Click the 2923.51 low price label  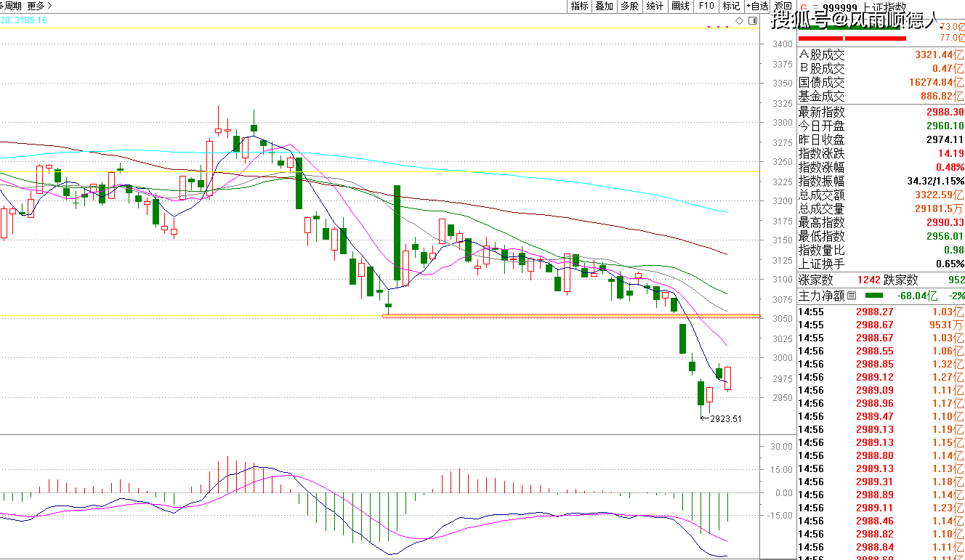point(725,418)
